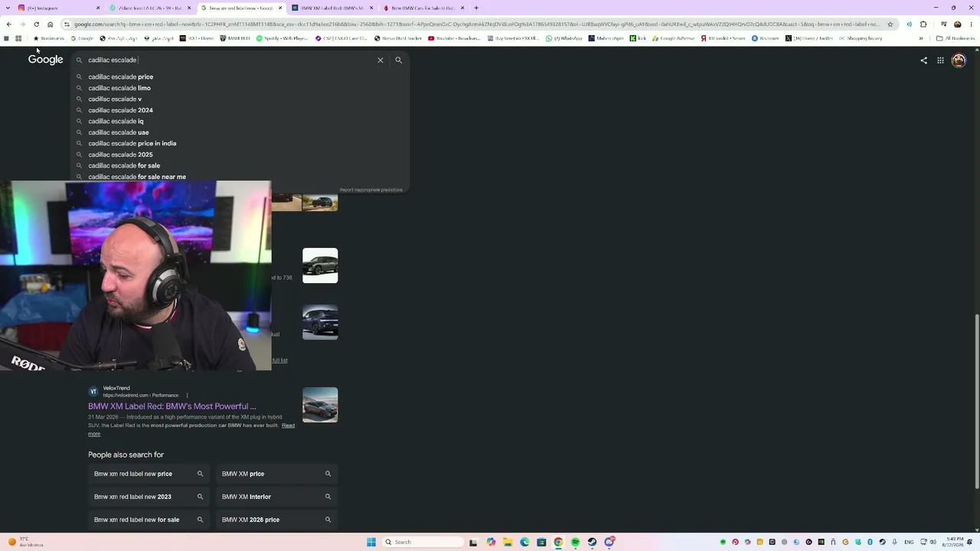Choose suggestion cadillac escalade 2025
The width and height of the screenshot is (980, 551).
120,155
